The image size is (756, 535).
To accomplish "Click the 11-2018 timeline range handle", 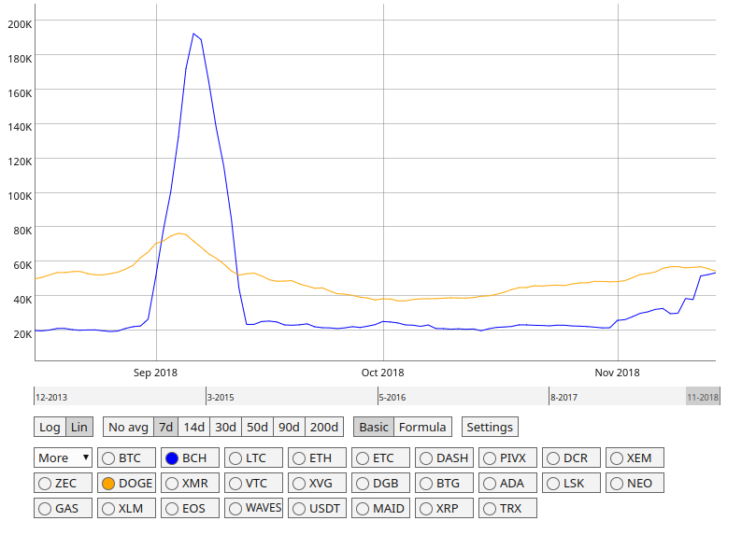I will coord(702,396).
